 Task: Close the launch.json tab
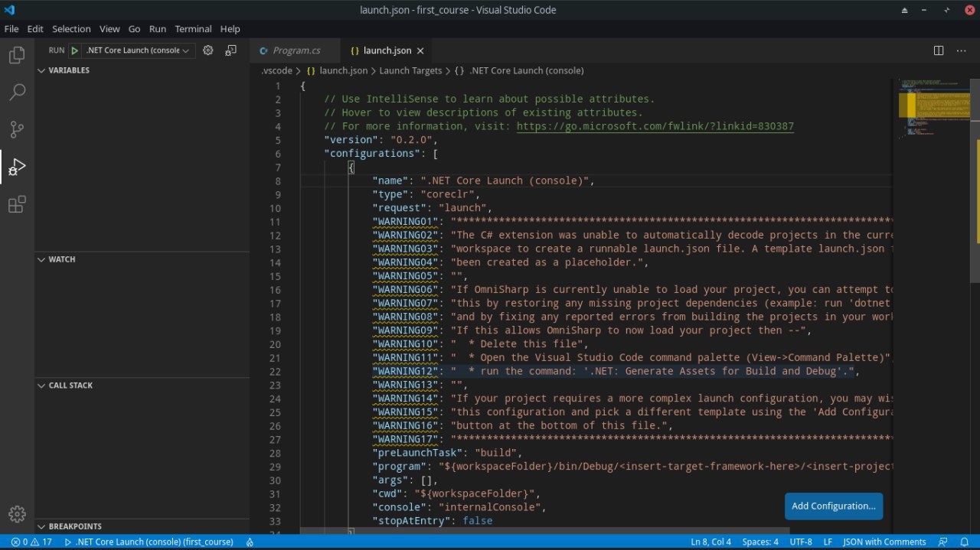(x=420, y=50)
